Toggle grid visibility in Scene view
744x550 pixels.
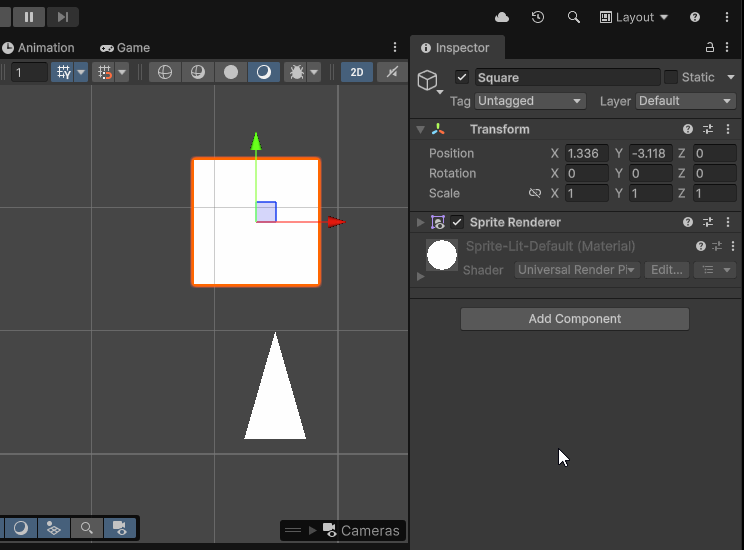[63, 73]
